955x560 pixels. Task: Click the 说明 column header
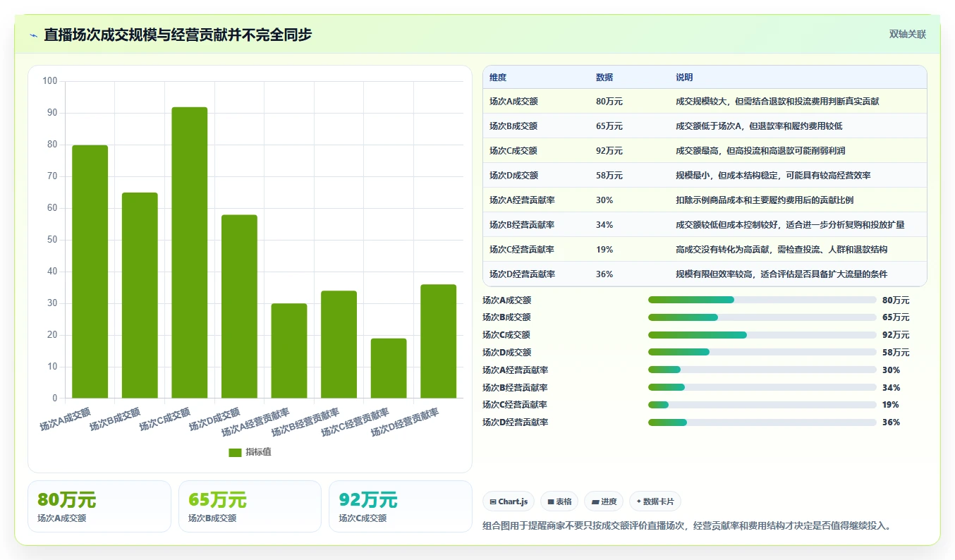[x=684, y=78]
